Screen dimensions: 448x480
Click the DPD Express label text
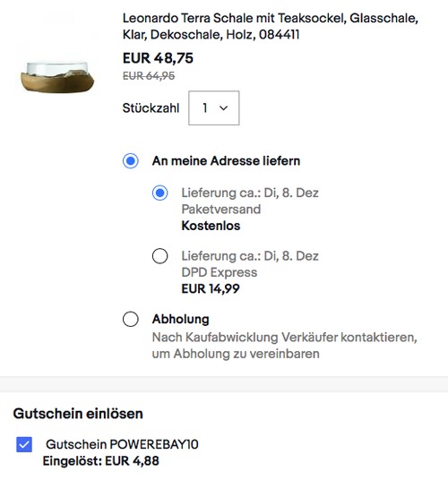click(220, 272)
